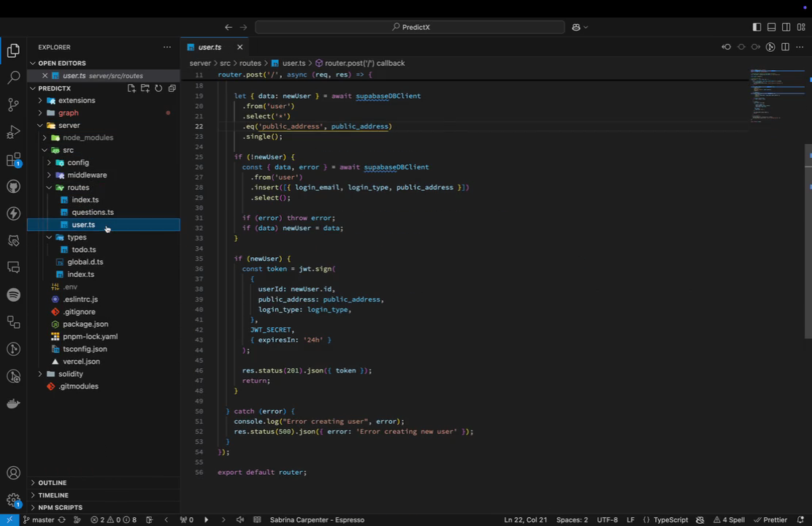Toggle the primary side bar

[757, 27]
